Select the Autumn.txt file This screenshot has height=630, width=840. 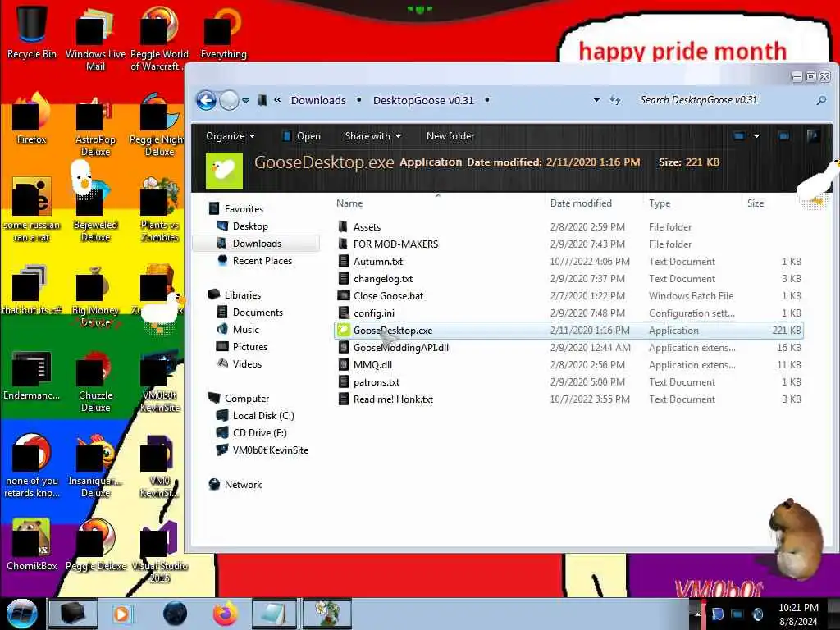(x=377, y=262)
